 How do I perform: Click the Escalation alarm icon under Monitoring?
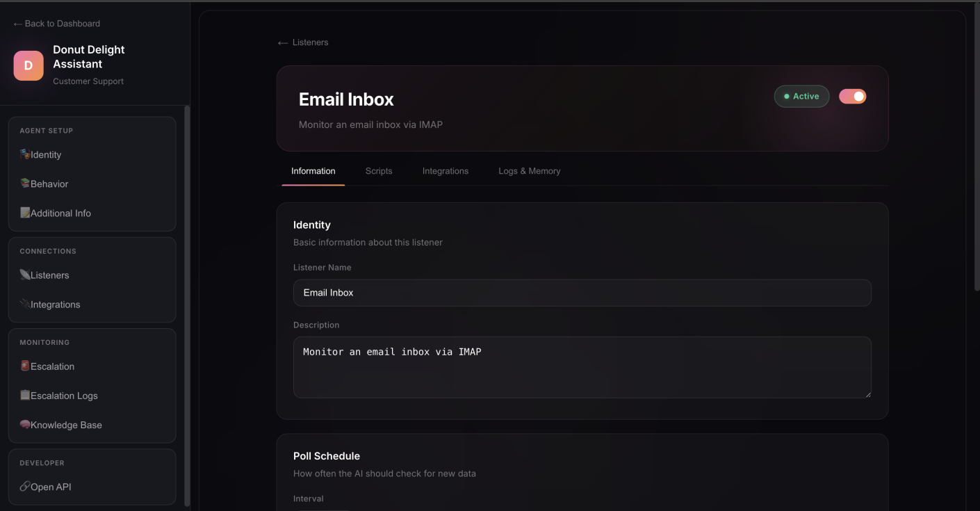24,366
